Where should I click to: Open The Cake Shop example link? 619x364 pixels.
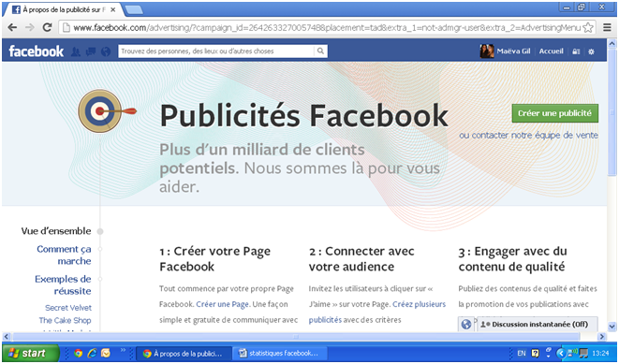point(66,320)
